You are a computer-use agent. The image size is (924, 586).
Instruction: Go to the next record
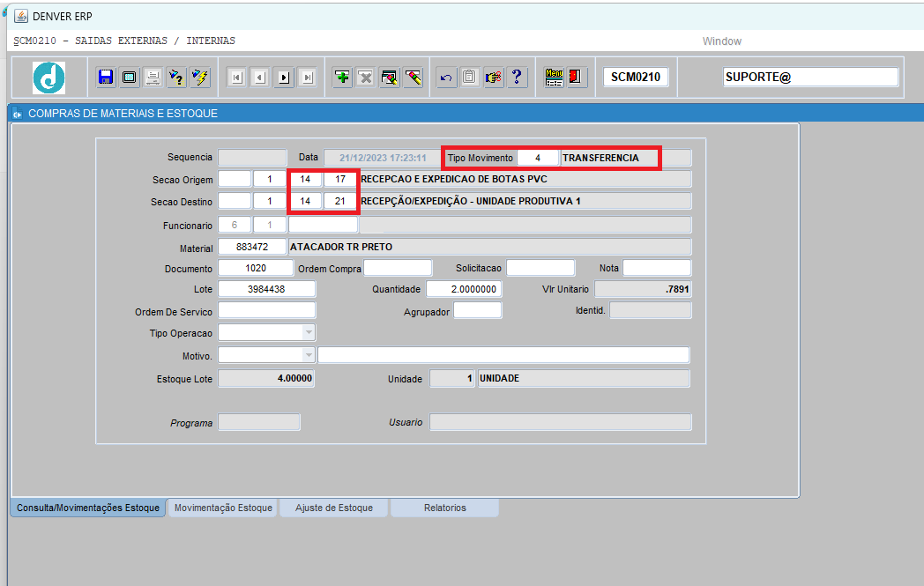pos(284,78)
